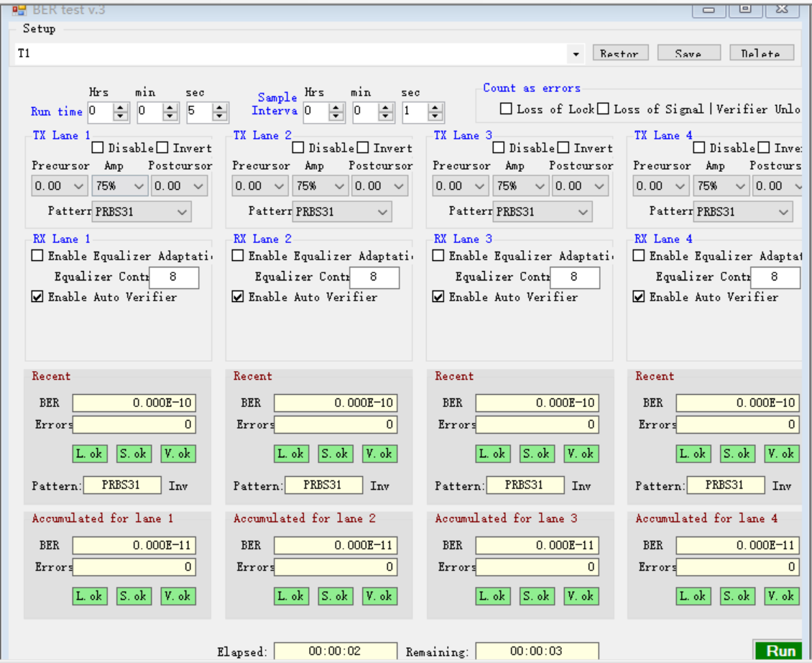Image resolution: width=812 pixels, height=663 pixels.
Task: Click the Delete setup button
Action: pos(760,54)
